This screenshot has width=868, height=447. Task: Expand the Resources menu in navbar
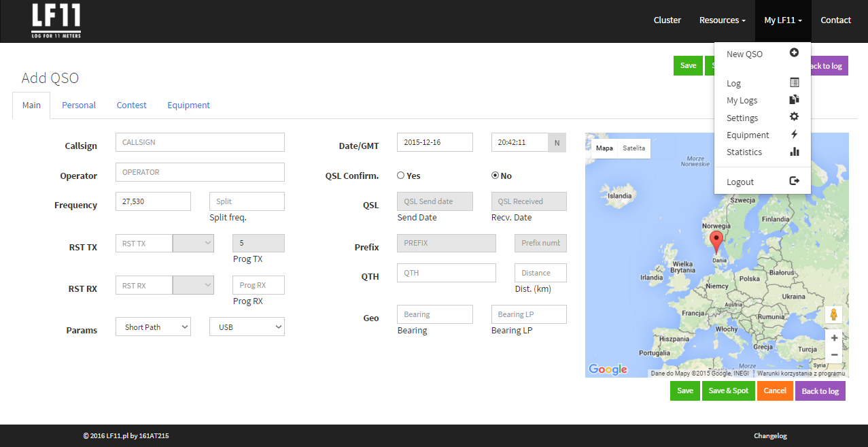[722, 20]
